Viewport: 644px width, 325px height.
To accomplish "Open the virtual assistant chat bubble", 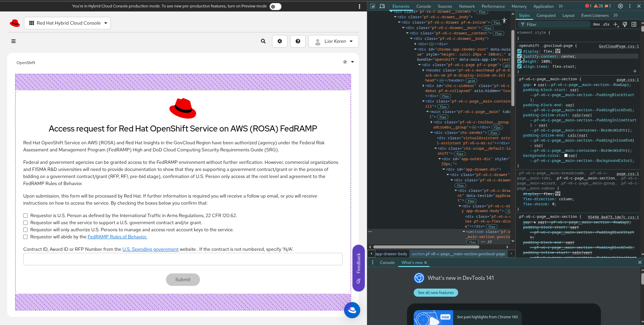I will pos(352,310).
